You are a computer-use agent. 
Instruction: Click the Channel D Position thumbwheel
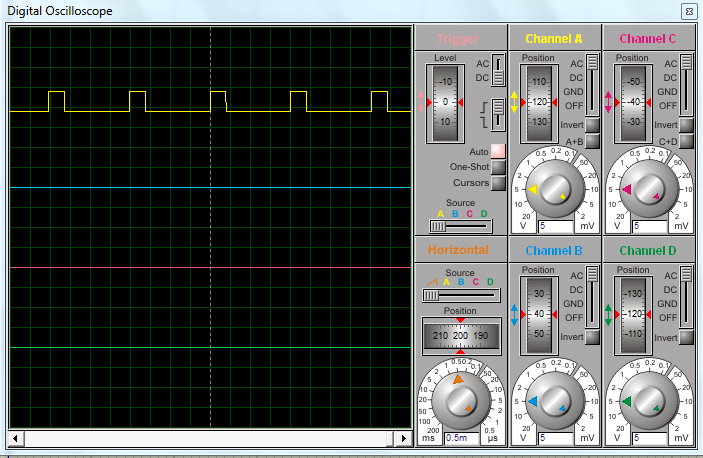tap(633, 315)
